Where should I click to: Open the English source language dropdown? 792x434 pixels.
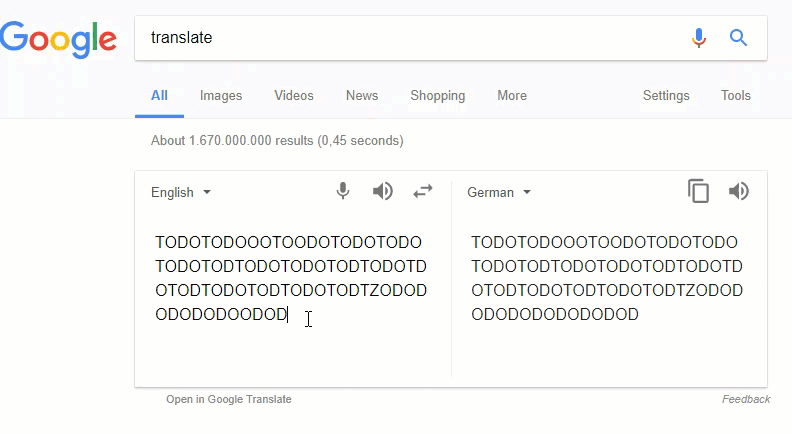[x=181, y=192]
